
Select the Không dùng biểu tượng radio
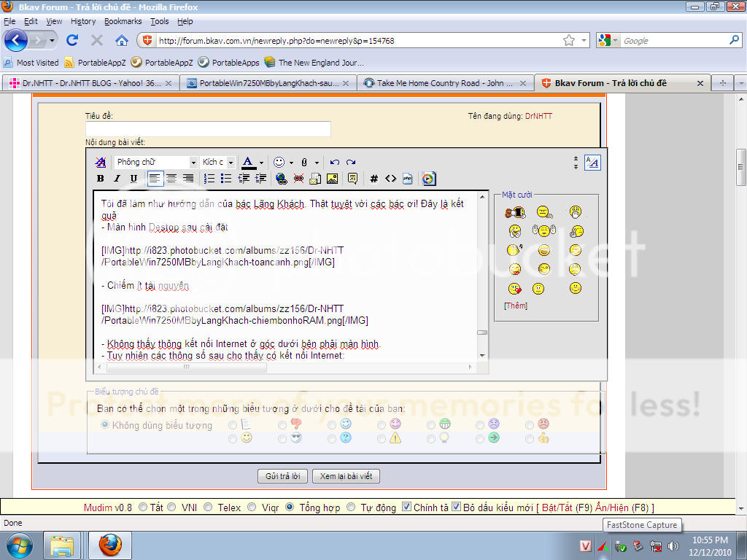click(x=105, y=424)
